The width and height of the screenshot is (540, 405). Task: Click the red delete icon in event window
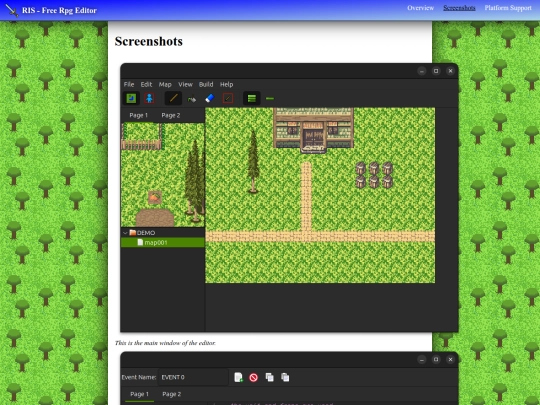[253, 377]
